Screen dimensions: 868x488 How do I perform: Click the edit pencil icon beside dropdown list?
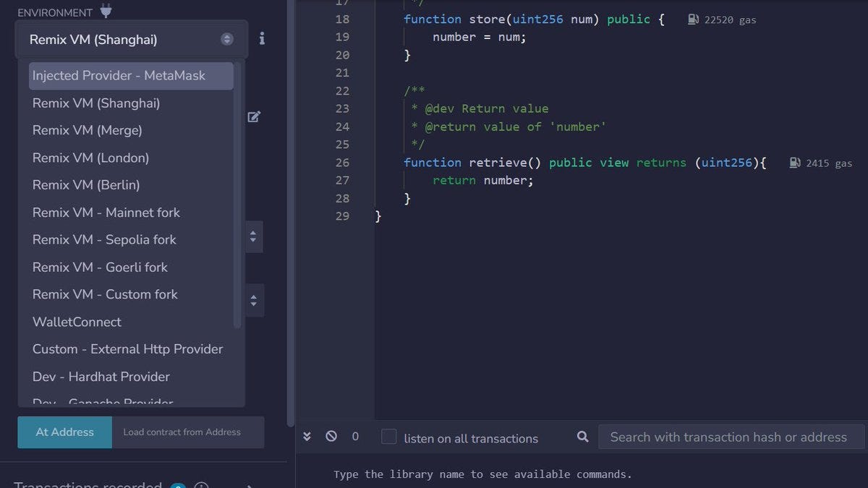pos(254,116)
